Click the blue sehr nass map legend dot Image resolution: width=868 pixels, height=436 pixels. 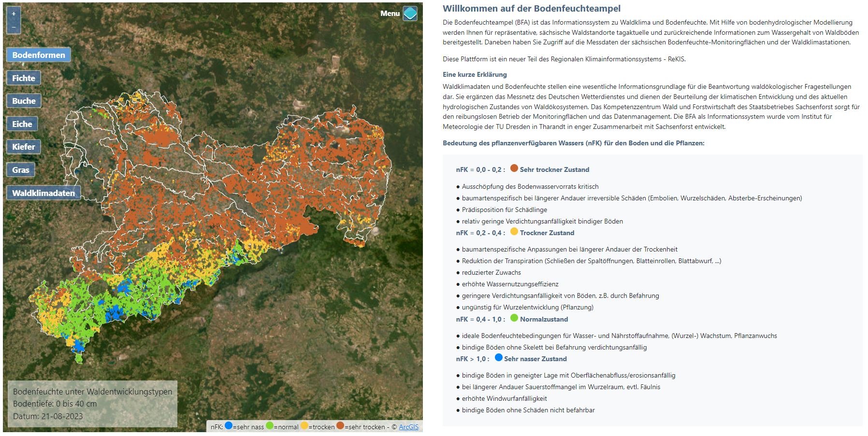click(x=229, y=426)
